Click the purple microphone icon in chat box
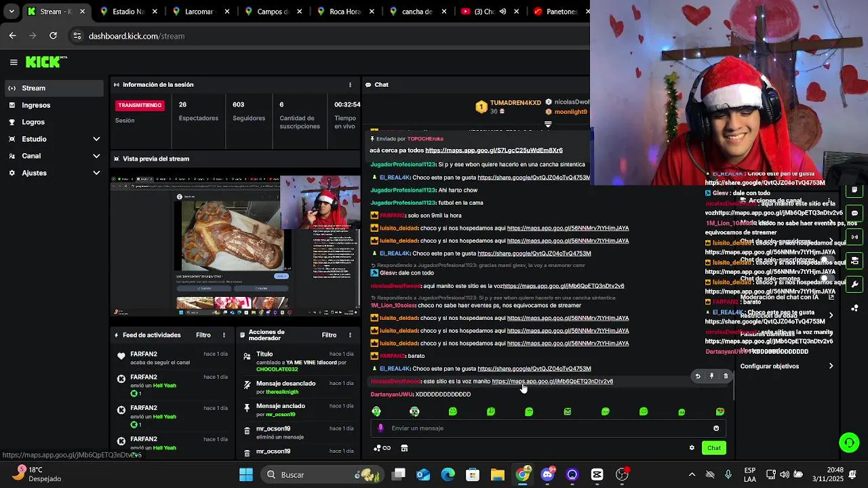 (x=380, y=428)
